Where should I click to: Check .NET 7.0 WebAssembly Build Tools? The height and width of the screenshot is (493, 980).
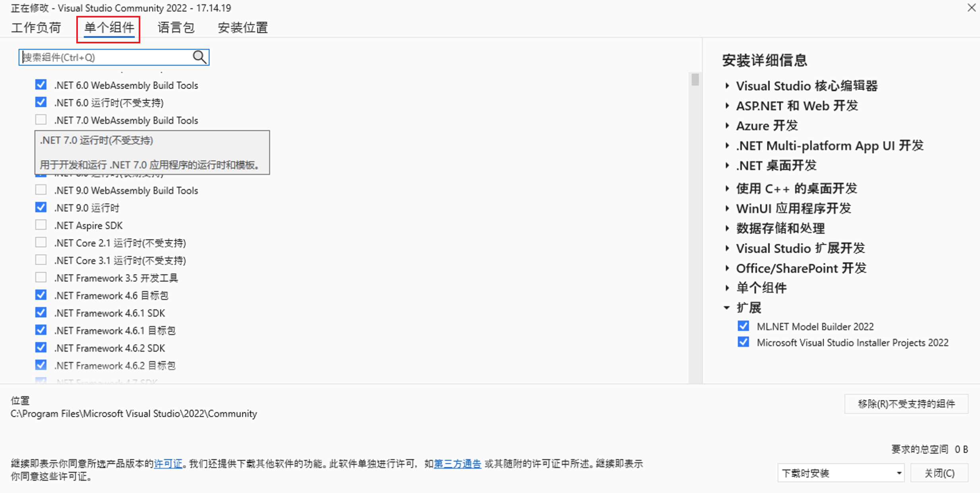[41, 120]
